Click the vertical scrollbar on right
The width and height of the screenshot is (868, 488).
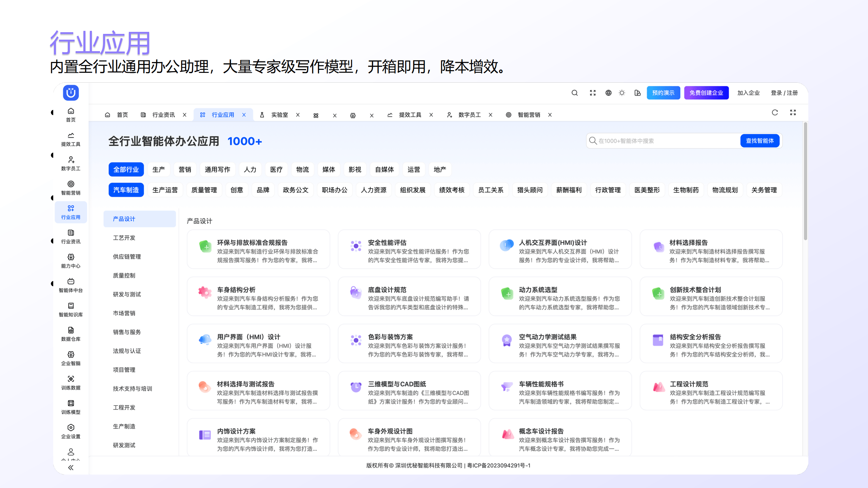pos(805,181)
